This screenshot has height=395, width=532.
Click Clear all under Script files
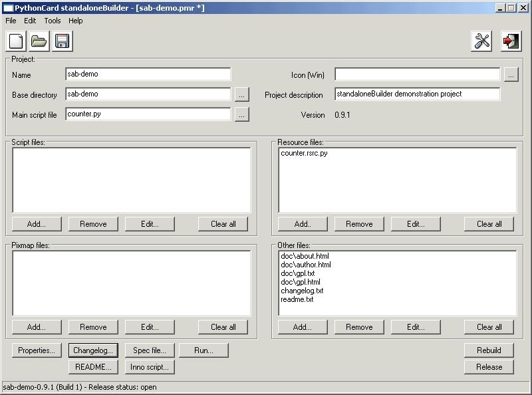(223, 224)
